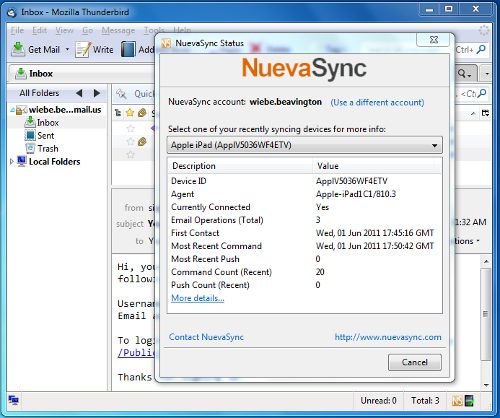Click the NuevaSync status bar icon
500x418 pixels.
pos(457,400)
